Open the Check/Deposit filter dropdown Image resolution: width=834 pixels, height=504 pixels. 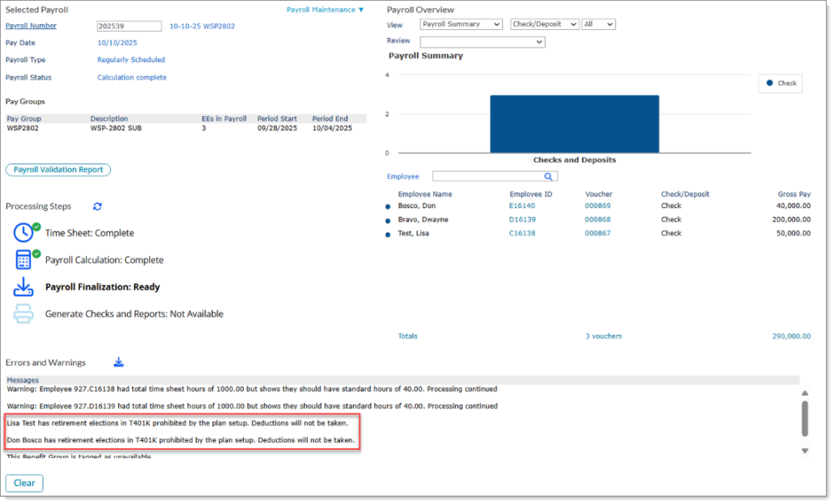coord(544,25)
